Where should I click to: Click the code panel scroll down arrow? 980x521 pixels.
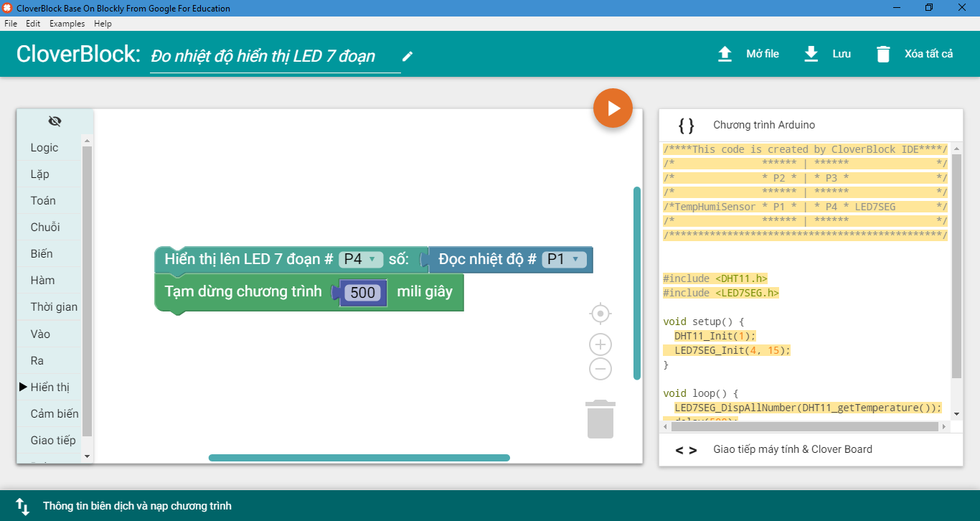[x=956, y=414]
